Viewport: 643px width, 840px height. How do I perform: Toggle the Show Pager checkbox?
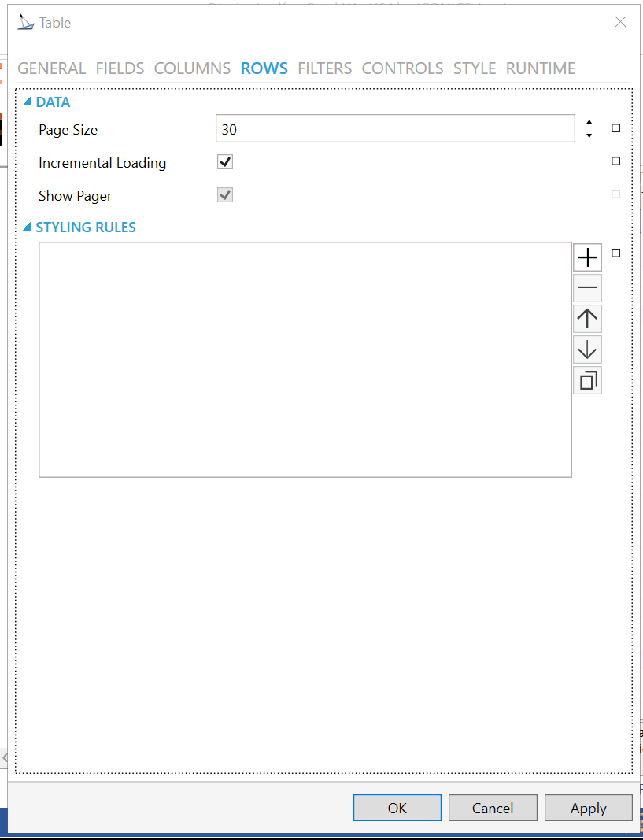(225, 195)
